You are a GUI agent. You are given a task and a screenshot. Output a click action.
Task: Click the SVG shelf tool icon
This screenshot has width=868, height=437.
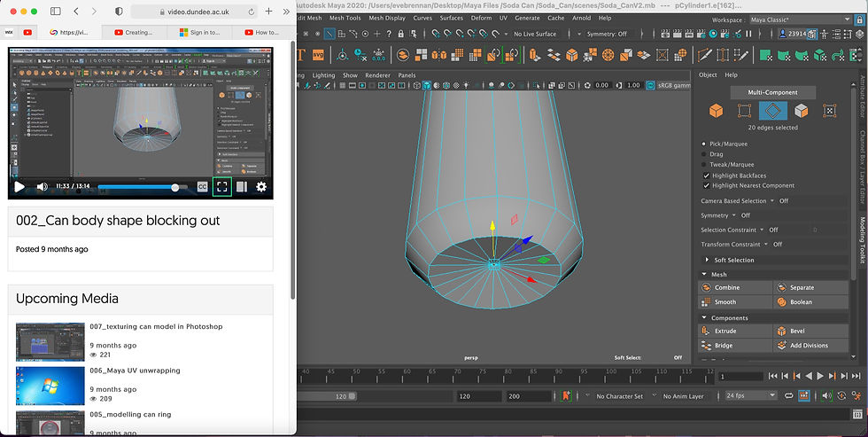tap(318, 55)
